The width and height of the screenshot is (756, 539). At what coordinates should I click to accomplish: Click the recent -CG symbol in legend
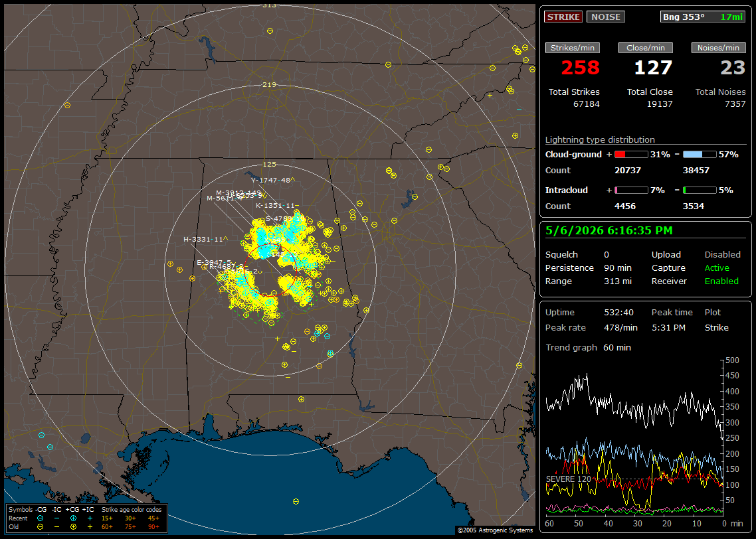pyautogui.click(x=40, y=518)
